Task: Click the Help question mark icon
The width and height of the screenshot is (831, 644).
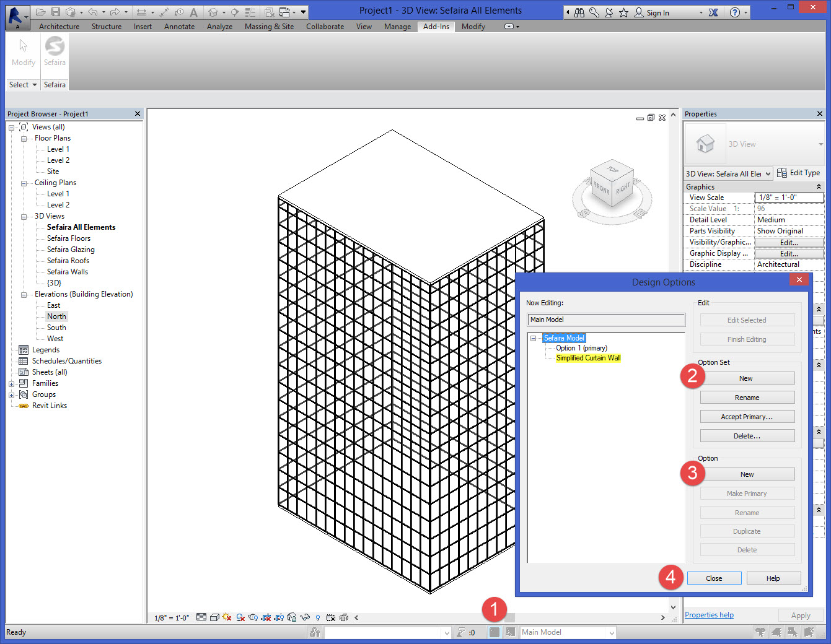Action: 734,12
